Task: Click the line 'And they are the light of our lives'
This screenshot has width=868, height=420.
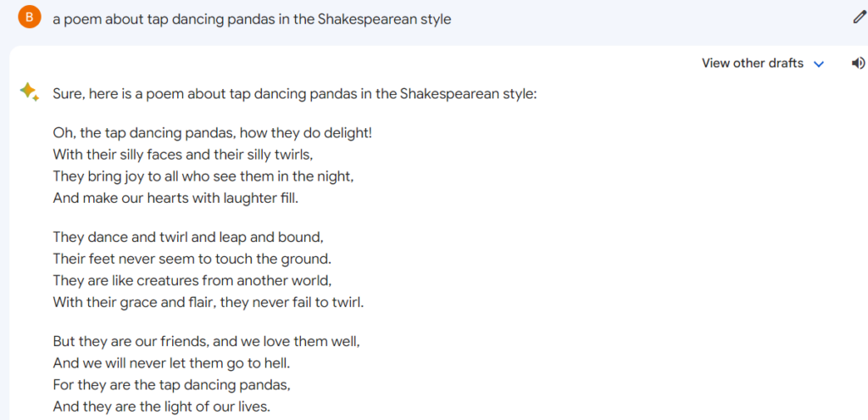Action: (x=162, y=406)
